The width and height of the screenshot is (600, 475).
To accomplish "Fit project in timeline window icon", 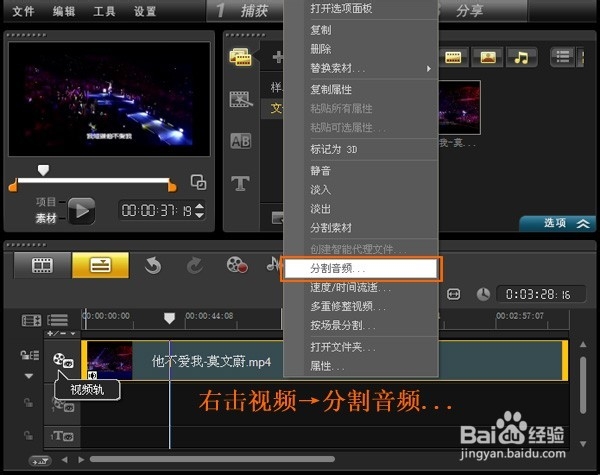I will [x=453, y=294].
